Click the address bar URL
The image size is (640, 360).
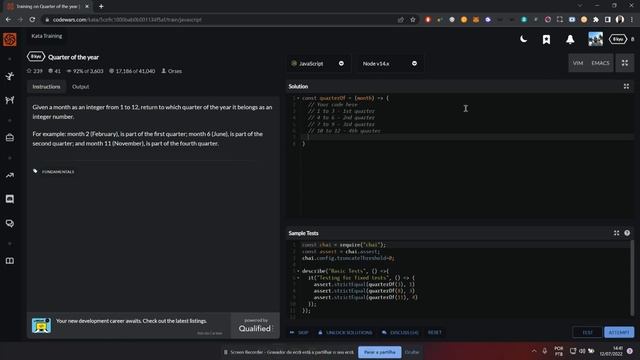click(127, 20)
